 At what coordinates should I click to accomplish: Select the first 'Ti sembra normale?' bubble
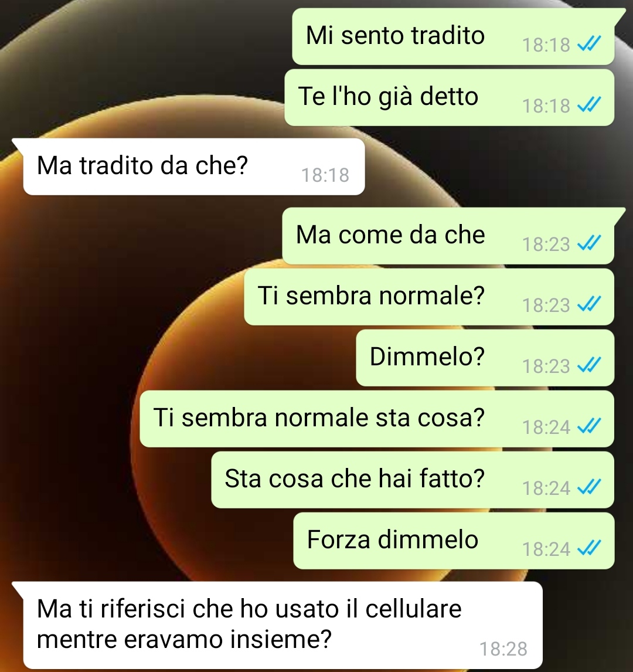(x=429, y=297)
